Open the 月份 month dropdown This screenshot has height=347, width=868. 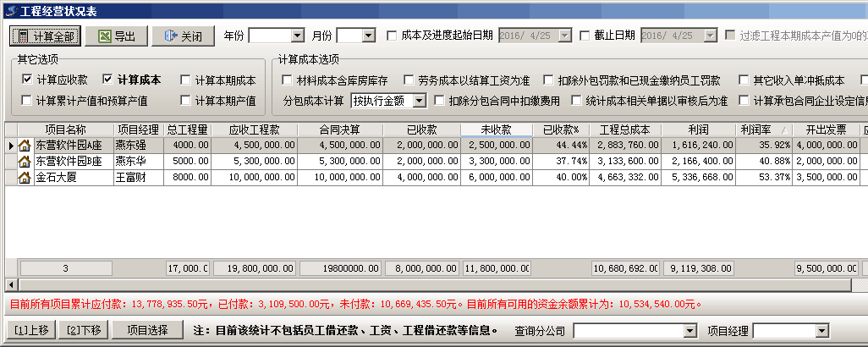pyautogui.click(x=368, y=36)
